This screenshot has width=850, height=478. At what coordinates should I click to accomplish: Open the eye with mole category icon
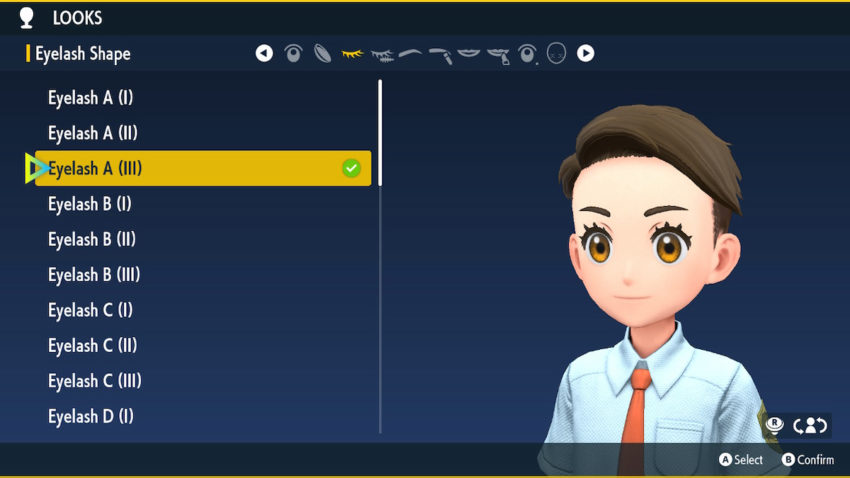(x=527, y=54)
